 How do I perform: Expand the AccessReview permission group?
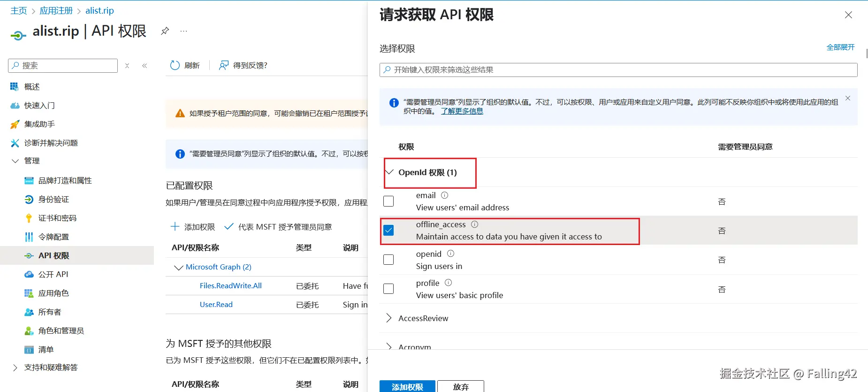click(388, 318)
